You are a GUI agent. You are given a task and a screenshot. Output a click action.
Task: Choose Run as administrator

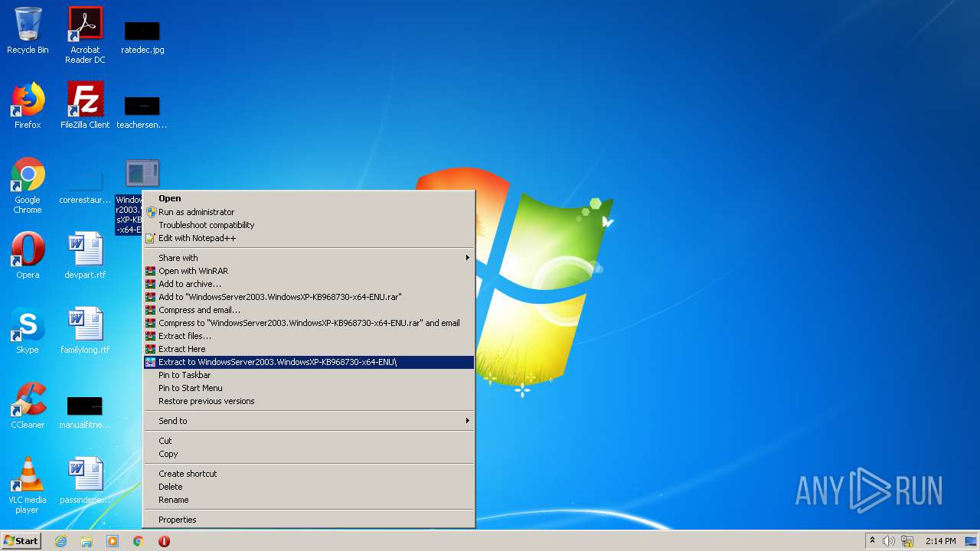(x=309, y=212)
